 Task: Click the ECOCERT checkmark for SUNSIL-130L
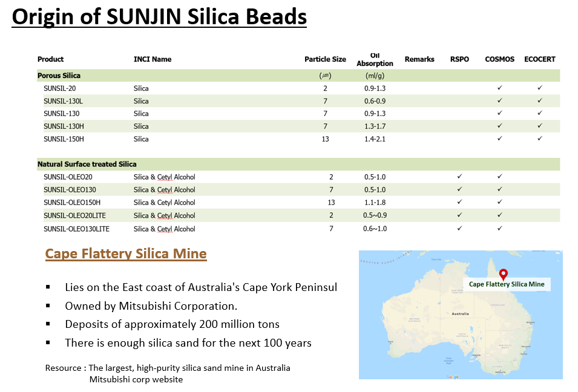click(539, 101)
